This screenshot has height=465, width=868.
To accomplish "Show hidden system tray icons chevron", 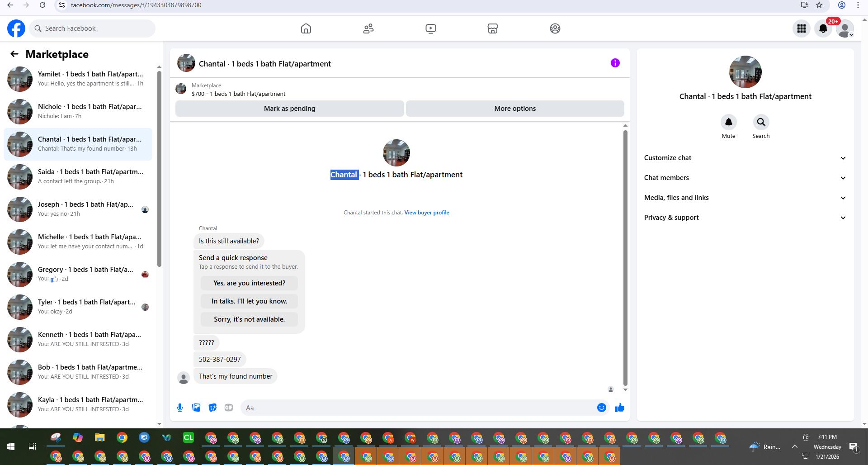I will (794, 446).
